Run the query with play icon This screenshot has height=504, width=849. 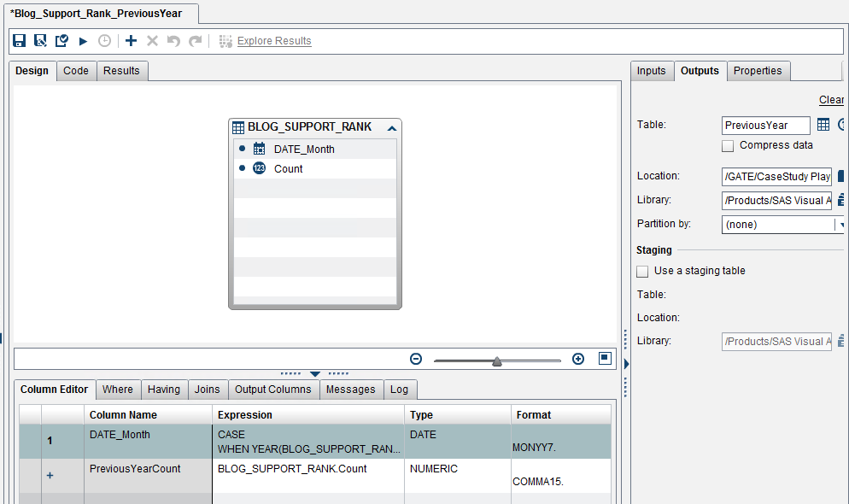(83, 41)
